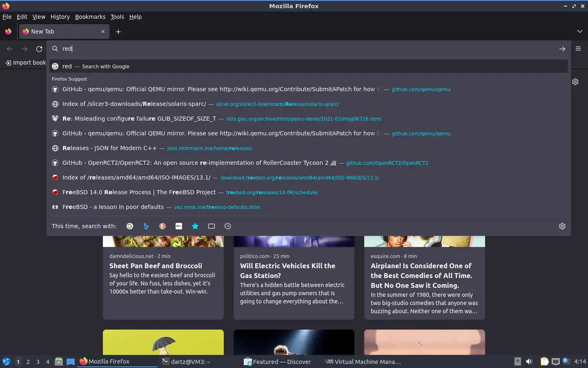This screenshot has width=588, height=368.
Task: Open the Bookmarks menu
Action: [x=90, y=17]
